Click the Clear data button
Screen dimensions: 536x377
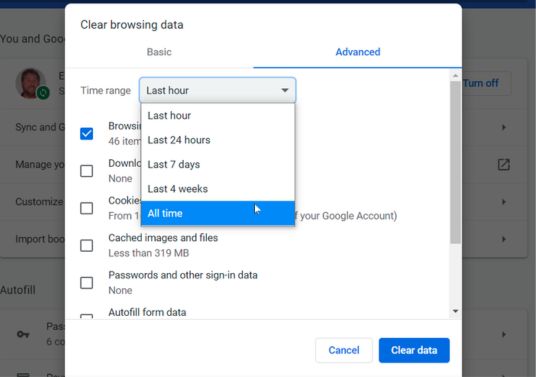tap(414, 350)
